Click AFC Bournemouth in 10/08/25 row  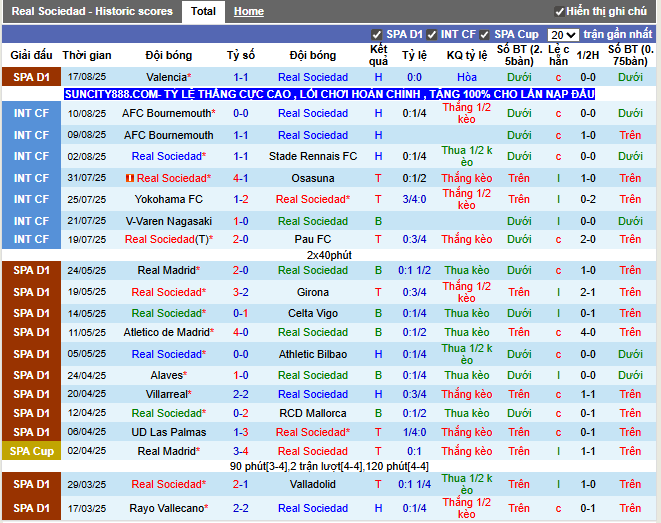tap(169, 113)
